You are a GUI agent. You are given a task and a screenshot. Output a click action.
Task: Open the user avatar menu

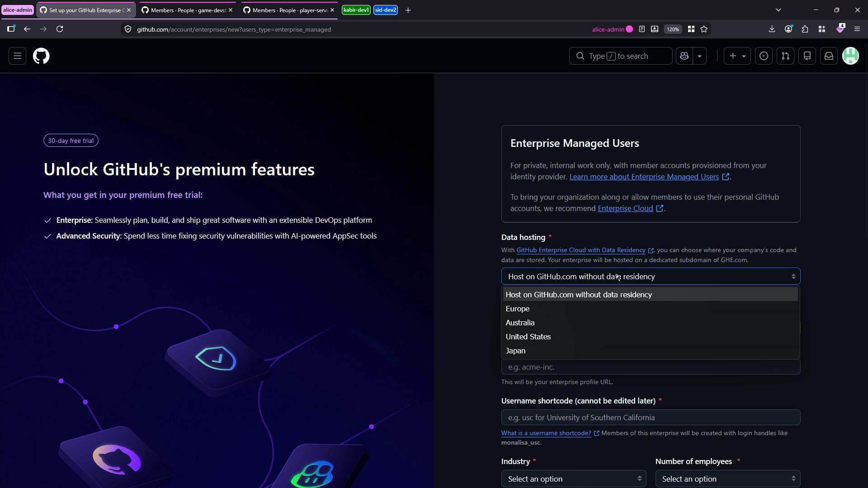850,56
